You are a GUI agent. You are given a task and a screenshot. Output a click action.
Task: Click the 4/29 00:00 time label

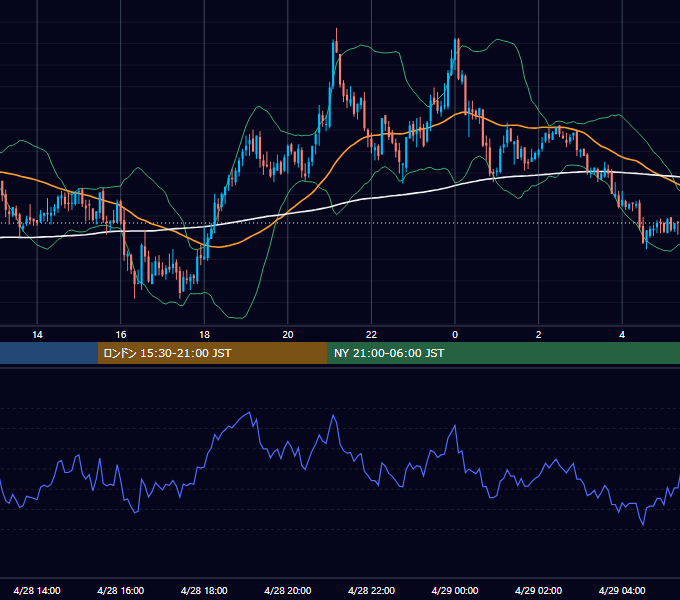click(455, 590)
